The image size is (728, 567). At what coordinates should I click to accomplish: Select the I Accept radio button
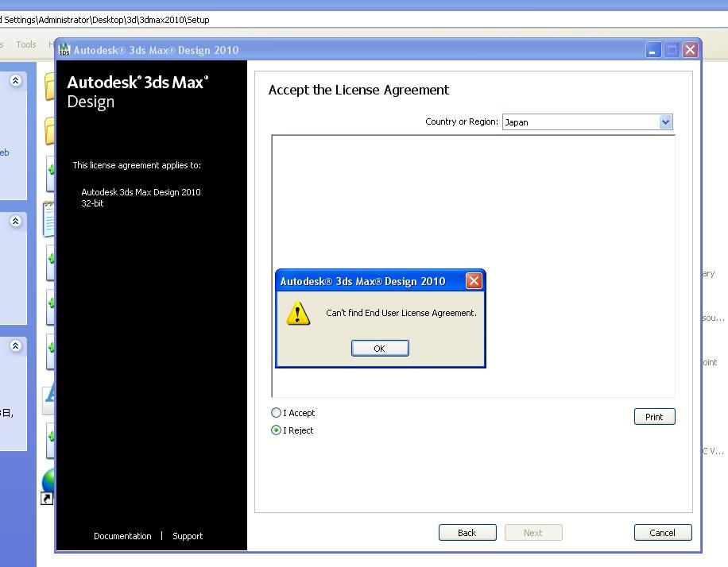[x=276, y=412]
